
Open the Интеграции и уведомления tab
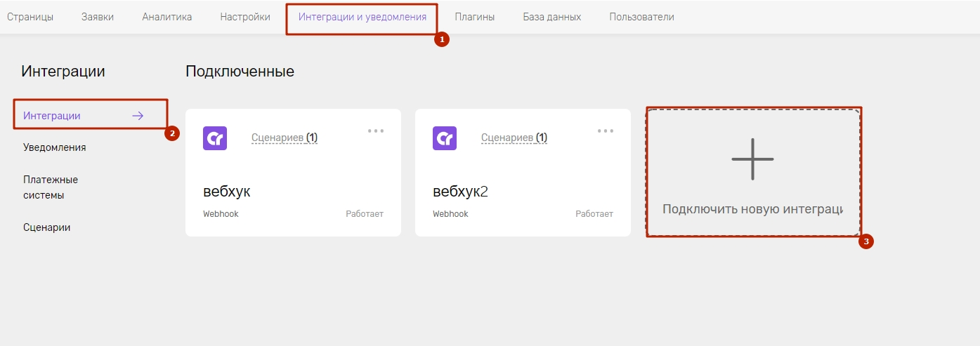[362, 17]
